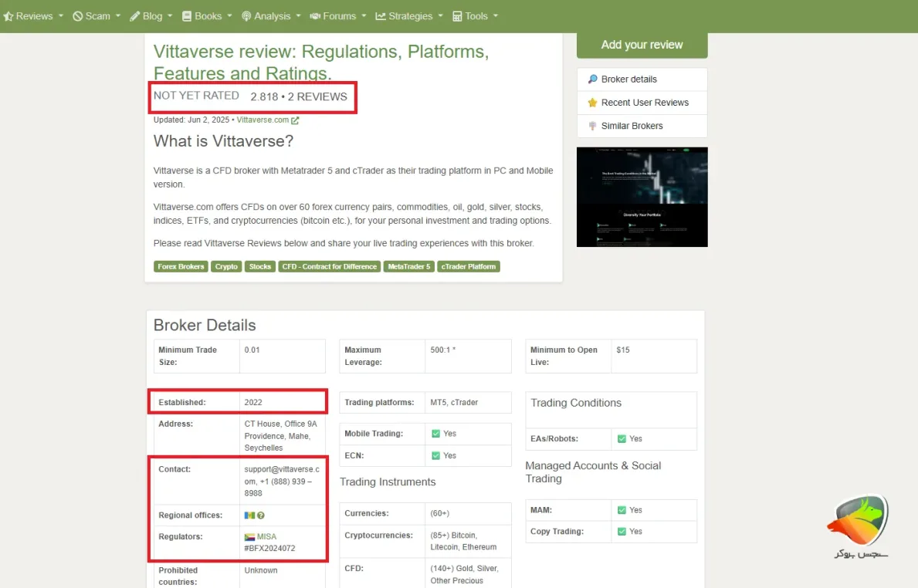This screenshot has width=918, height=588.
Task: Open the MISA regulator link
Action: click(266, 536)
